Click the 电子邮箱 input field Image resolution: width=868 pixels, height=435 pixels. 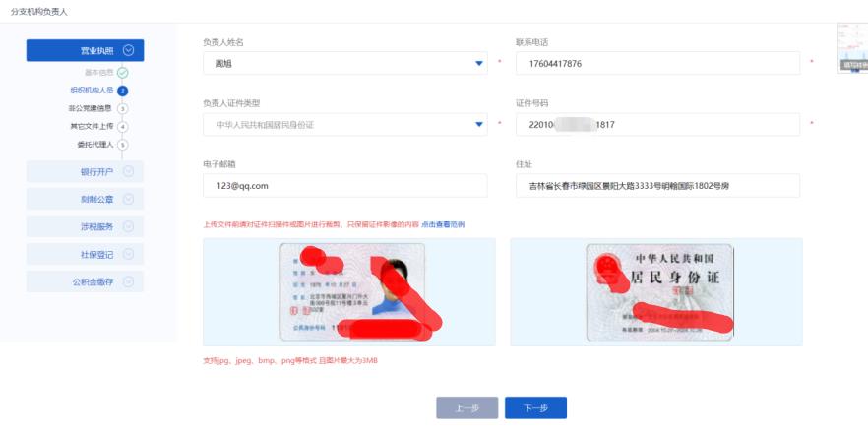tap(344, 186)
